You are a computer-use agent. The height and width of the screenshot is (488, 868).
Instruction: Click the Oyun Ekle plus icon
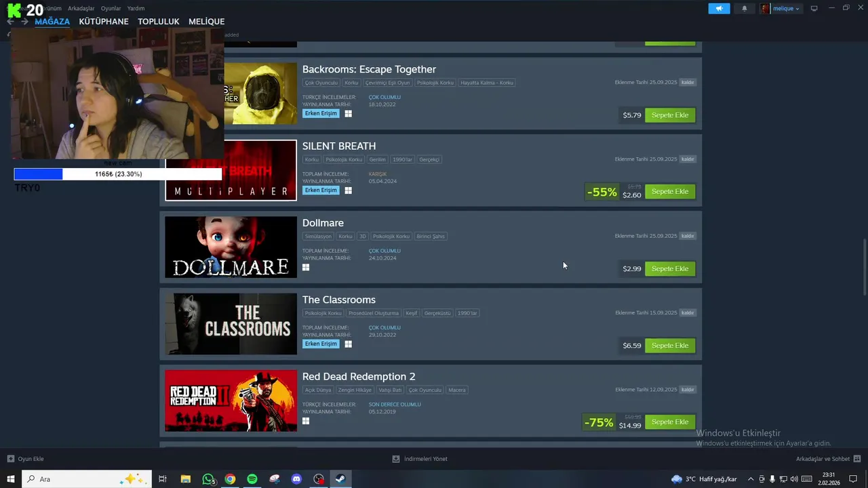(10, 459)
